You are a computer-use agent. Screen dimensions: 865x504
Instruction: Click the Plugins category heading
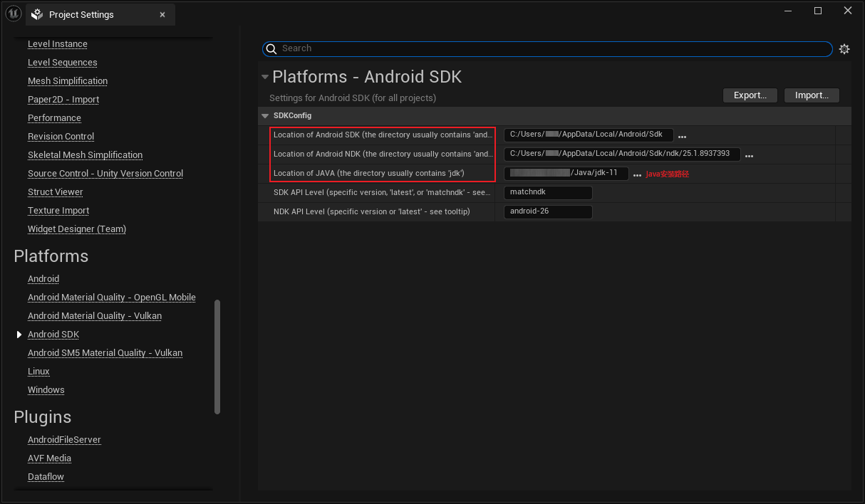pyautogui.click(x=43, y=417)
